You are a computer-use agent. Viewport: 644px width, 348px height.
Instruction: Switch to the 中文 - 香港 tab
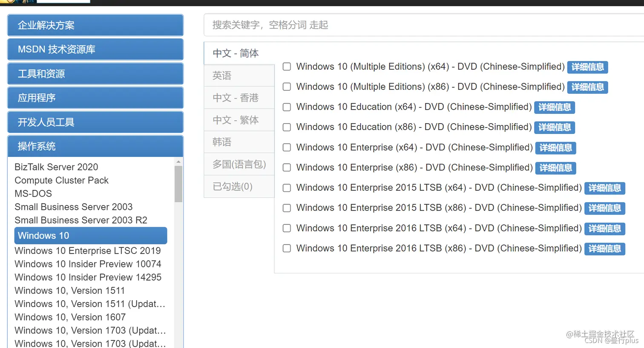tap(239, 98)
